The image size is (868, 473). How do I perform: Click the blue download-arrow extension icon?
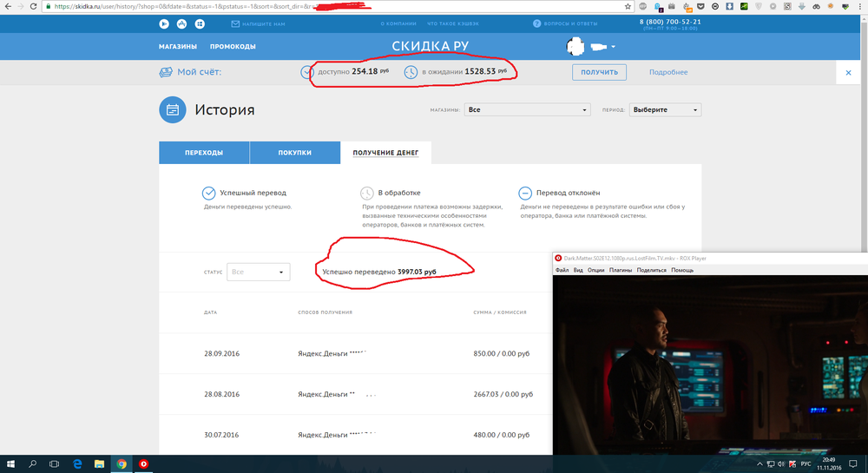[x=730, y=7]
